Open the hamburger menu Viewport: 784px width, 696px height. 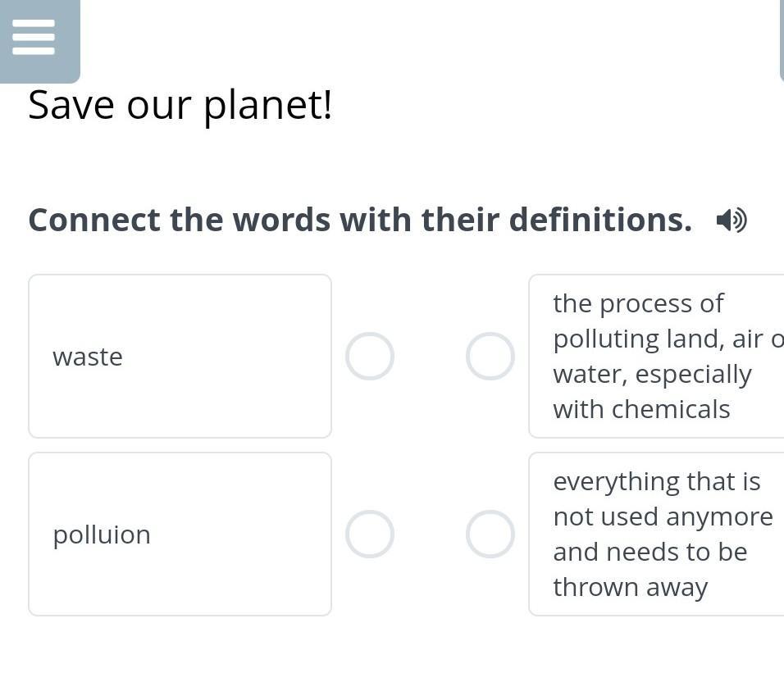(34, 38)
